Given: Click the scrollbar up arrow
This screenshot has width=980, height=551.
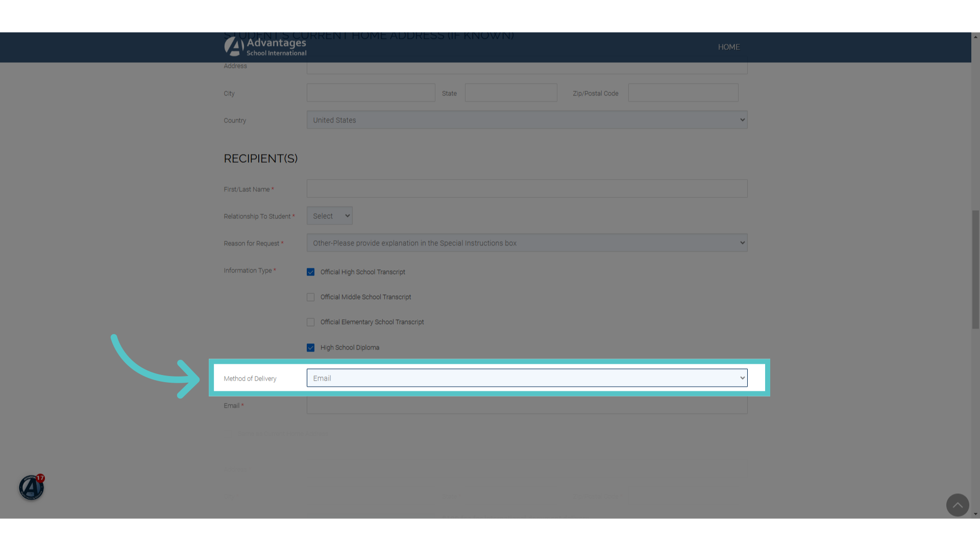Looking at the screenshot, I should 975,37.
